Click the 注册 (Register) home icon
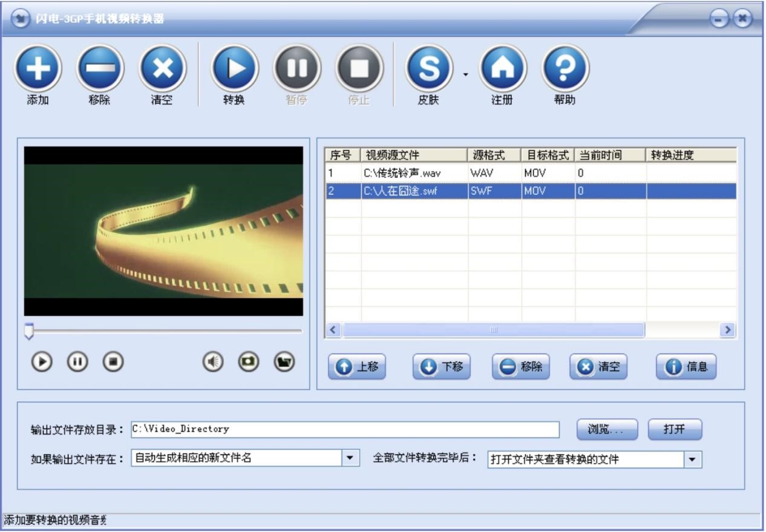The image size is (766, 532). coord(502,68)
